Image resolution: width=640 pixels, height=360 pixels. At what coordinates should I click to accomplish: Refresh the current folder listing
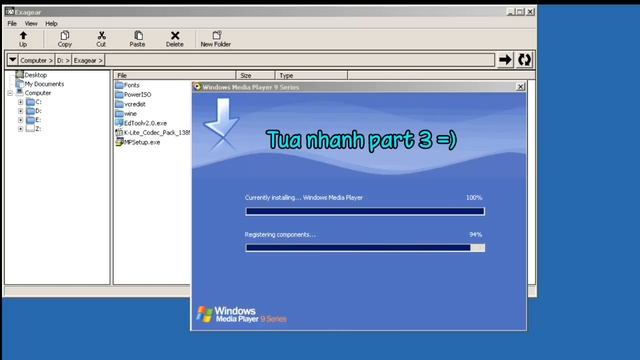524,60
